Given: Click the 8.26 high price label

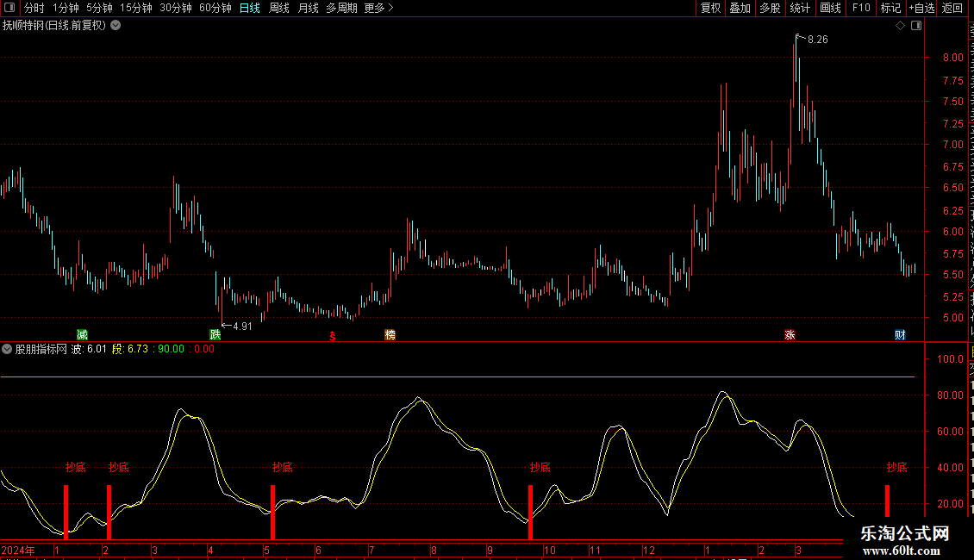Looking at the screenshot, I should [817, 40].
